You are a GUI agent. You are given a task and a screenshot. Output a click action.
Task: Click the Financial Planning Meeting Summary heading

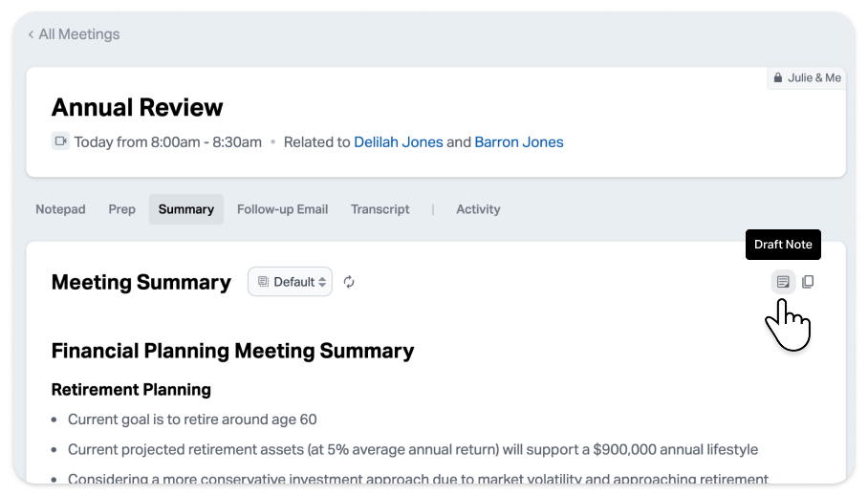tap(232, 351)
